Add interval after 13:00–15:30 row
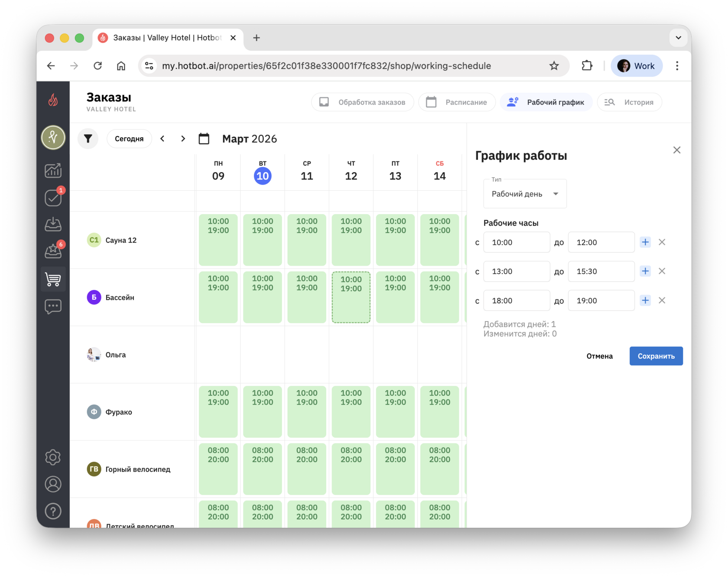Image resolution: width=728 pixels, height=576 pixels. [x=645, y=271]
